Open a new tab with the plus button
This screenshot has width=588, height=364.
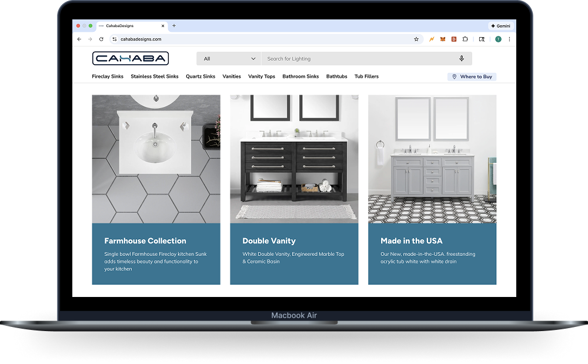174,26
